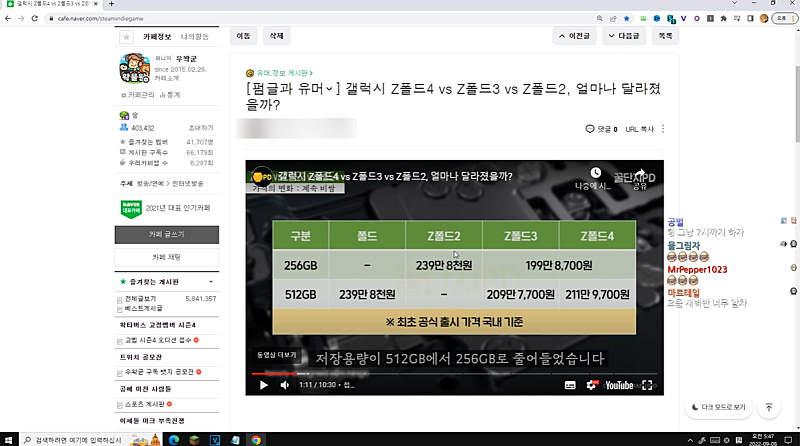Open the new browser tab button
The image size is (800, 446).
click(111, 4)
